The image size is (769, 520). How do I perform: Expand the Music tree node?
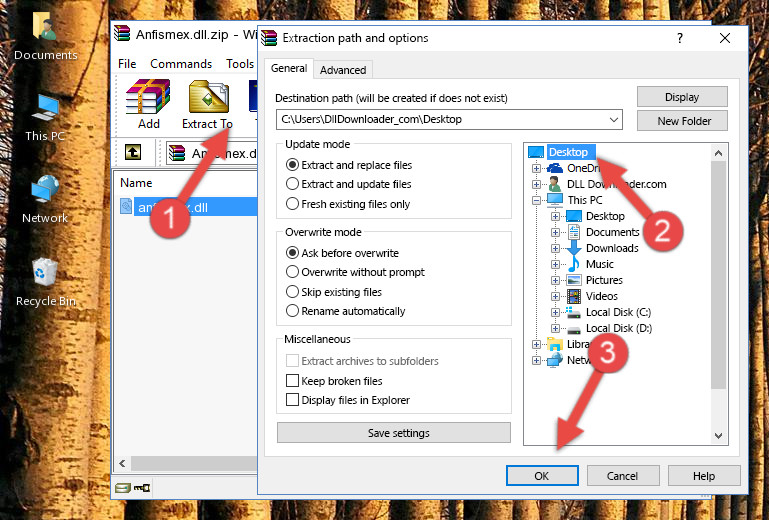point(555,264)
